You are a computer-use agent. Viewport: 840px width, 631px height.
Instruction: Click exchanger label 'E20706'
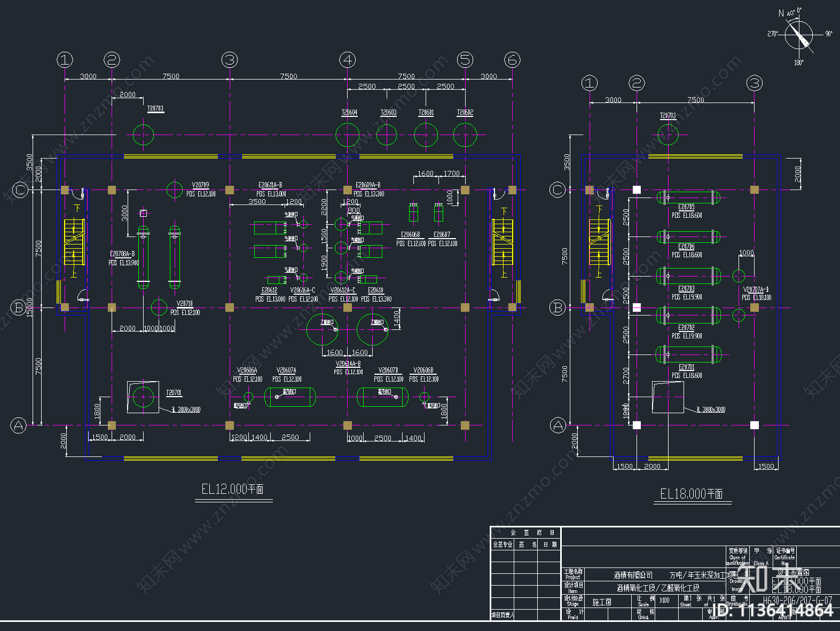pos(687,247)
